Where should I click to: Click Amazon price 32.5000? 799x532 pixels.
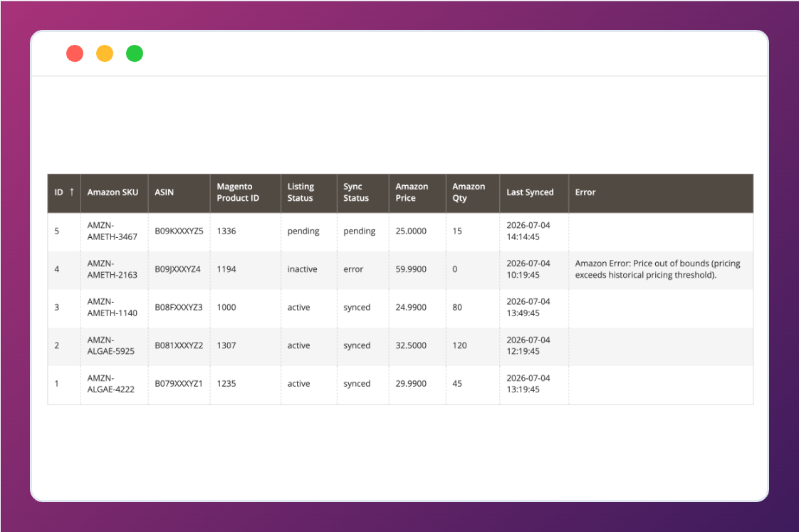[x=411, y=345]
